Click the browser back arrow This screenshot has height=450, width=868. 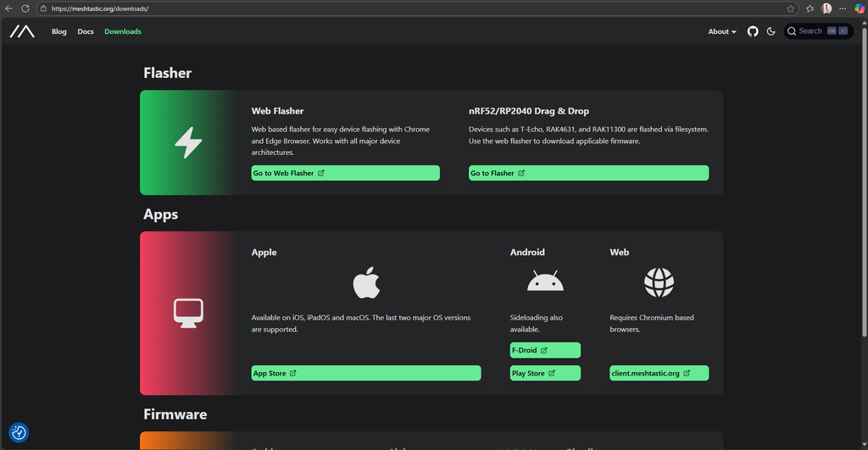[8, 8]
